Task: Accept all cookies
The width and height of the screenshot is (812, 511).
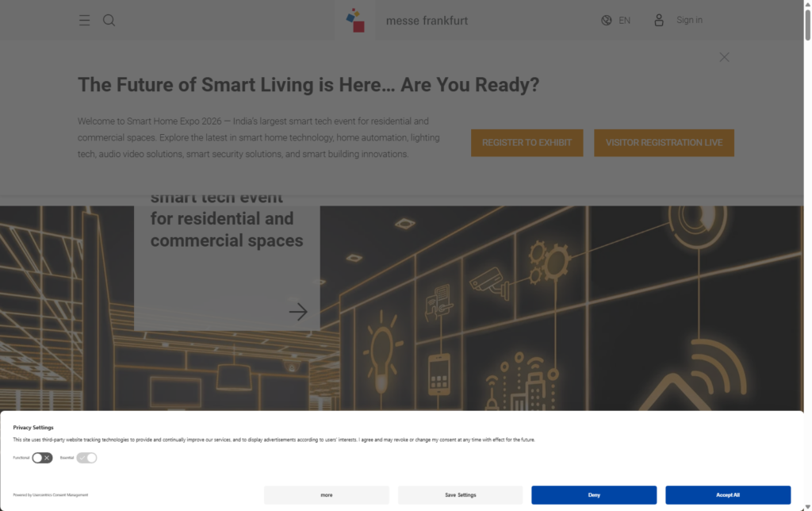Action: click(x=727, y=495)
